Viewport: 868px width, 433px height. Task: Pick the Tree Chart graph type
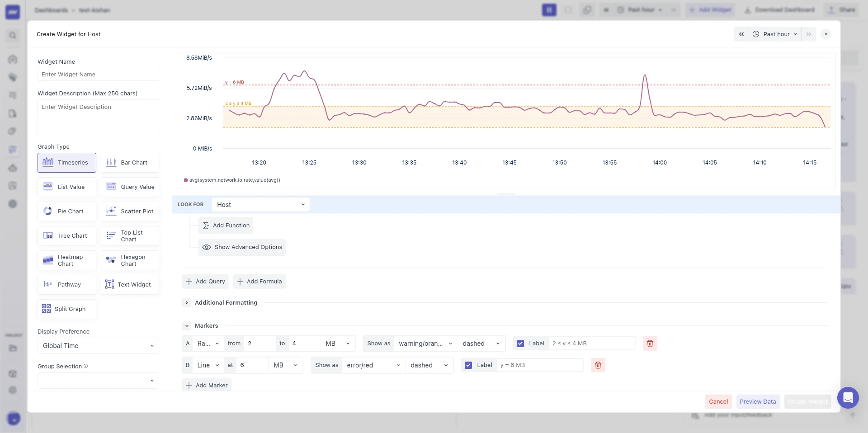tap(67, 236)
